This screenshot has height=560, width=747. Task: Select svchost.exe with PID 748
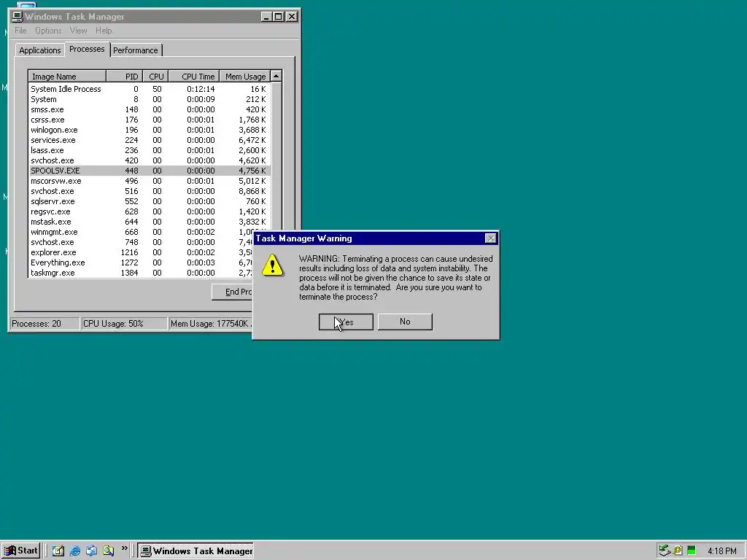point(141,242)
